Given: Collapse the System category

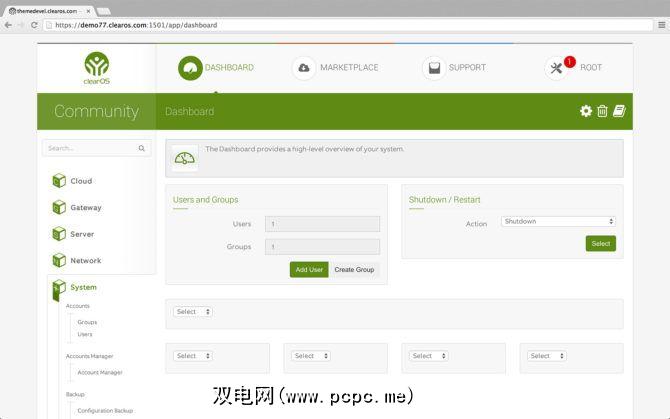Looking at the screenshot, I should pyautogui.click(x=83, y=287).
